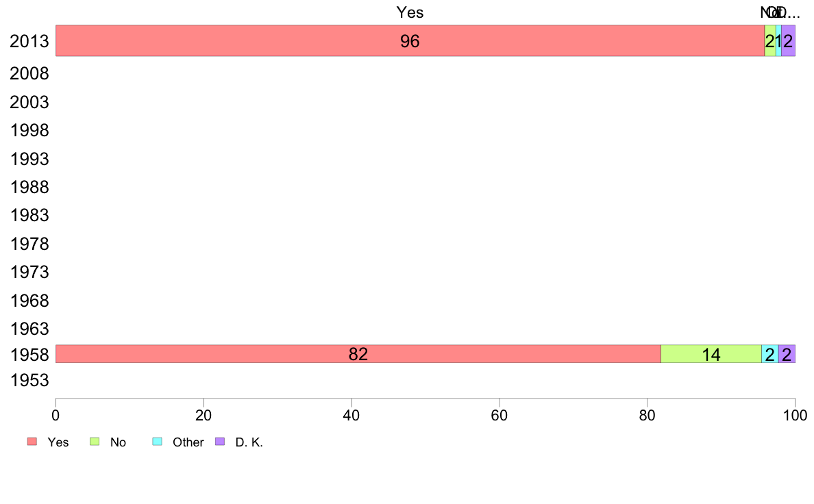814x504 pixels.
Task: Click the 1988 year axis label
Action: point(29,188)
